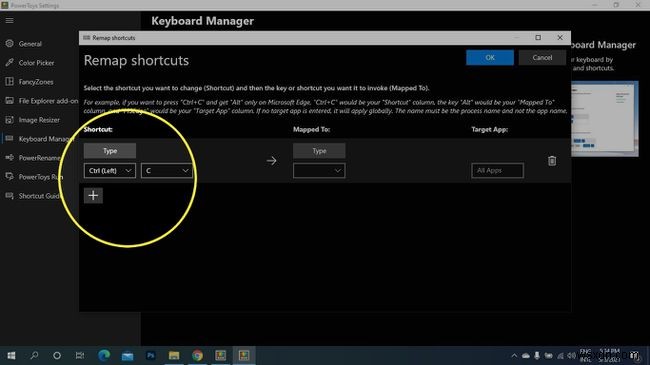Open Color Picker settings page
The height and width of the screenshot is (365, 650).
pos(36,63)
